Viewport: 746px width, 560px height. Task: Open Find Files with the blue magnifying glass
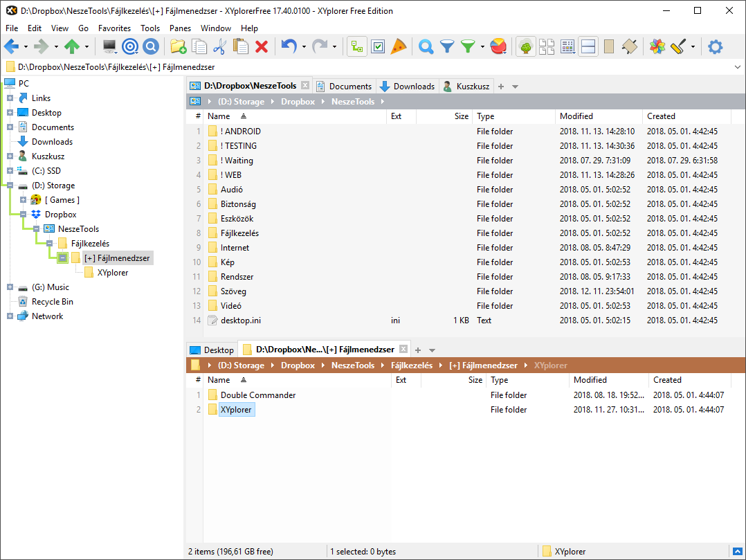(x=426, y=46)
